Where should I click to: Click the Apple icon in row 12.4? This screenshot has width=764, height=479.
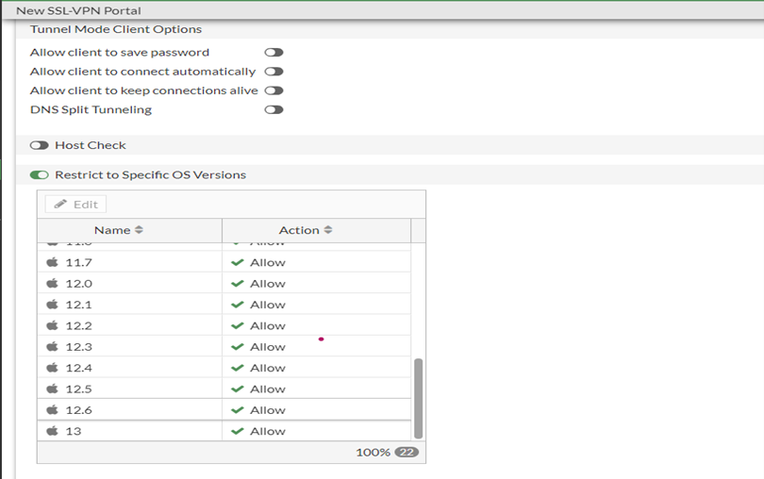pyautogui.click(x=53, y=368)
